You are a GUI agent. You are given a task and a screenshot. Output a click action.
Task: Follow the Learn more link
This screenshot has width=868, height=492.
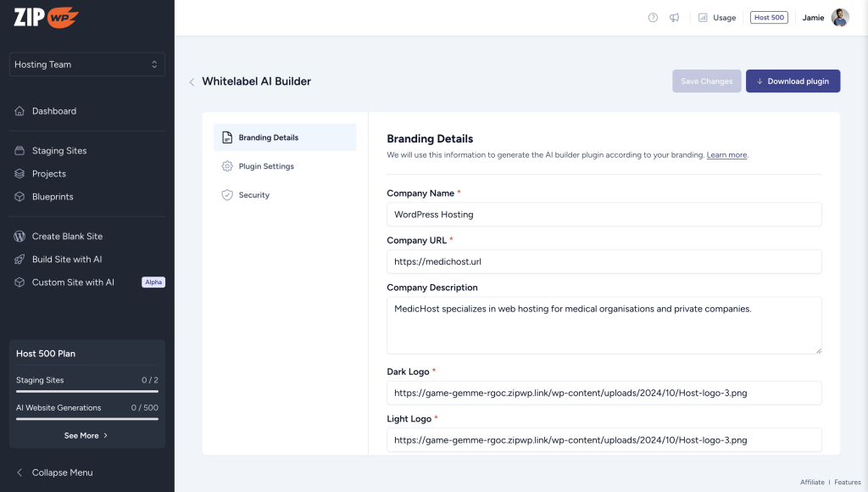click(x=726, y=155)
